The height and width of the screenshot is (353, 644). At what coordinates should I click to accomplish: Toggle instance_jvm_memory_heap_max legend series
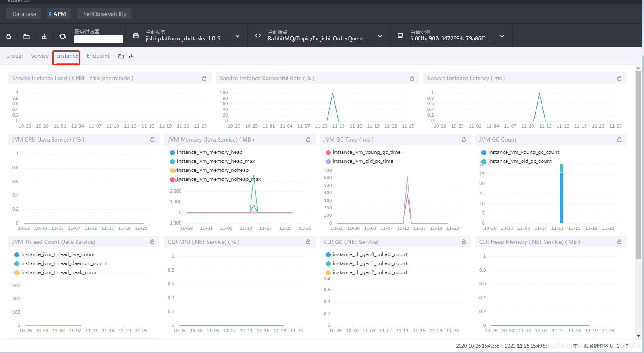point(212,161)
